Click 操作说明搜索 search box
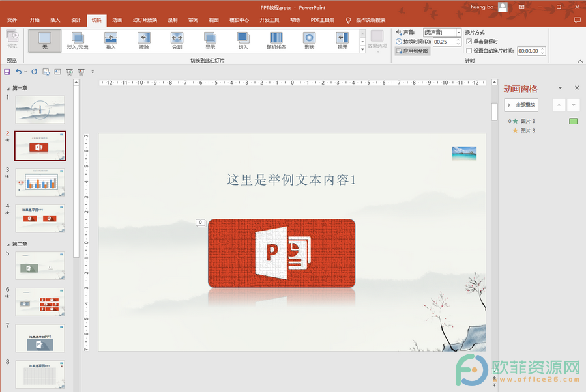 pos(370,20)
